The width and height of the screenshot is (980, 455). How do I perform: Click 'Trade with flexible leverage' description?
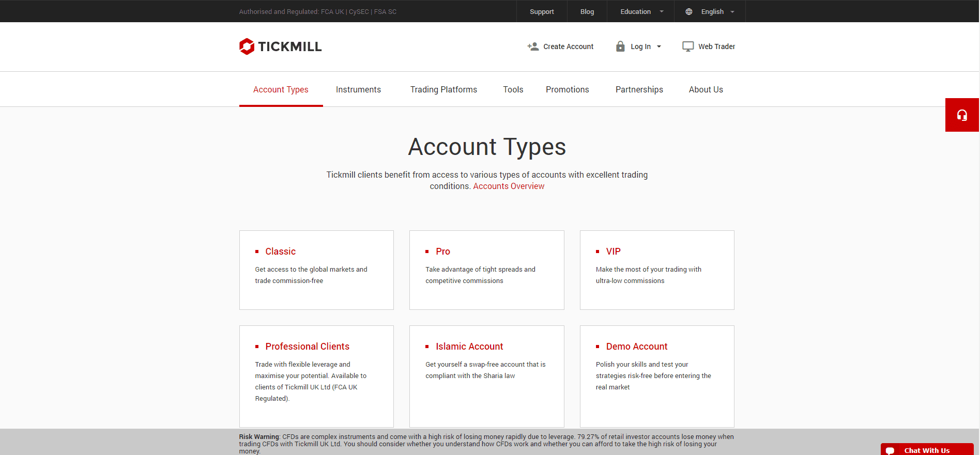point(311,381)
